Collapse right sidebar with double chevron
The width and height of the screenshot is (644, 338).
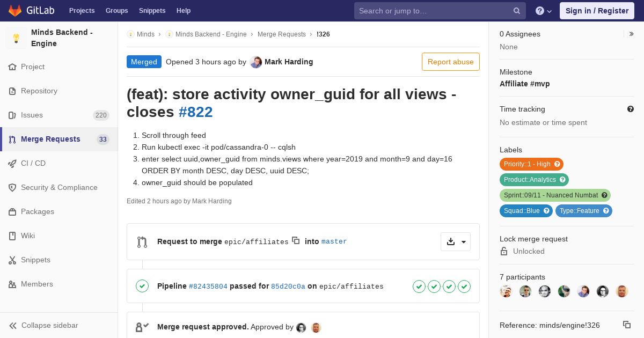(x=632, y=34)
